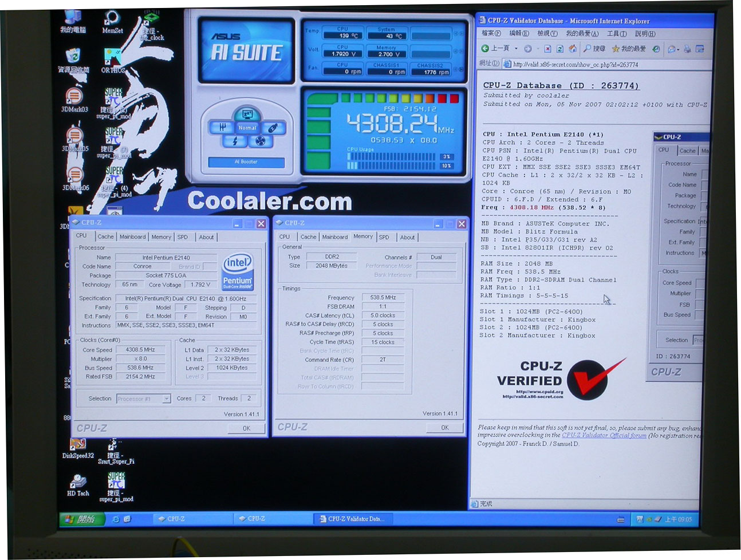This screenshot has height=560, width=741.
Task: Open the Srart_Super_Pi shortcut icon
Action: [115, 451]
